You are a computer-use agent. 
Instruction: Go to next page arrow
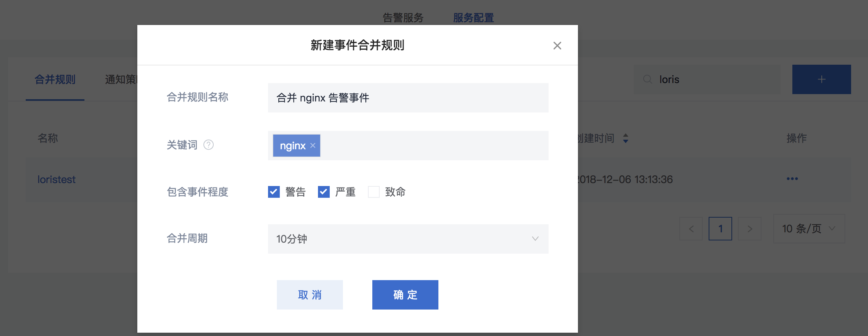coord(750,229)
